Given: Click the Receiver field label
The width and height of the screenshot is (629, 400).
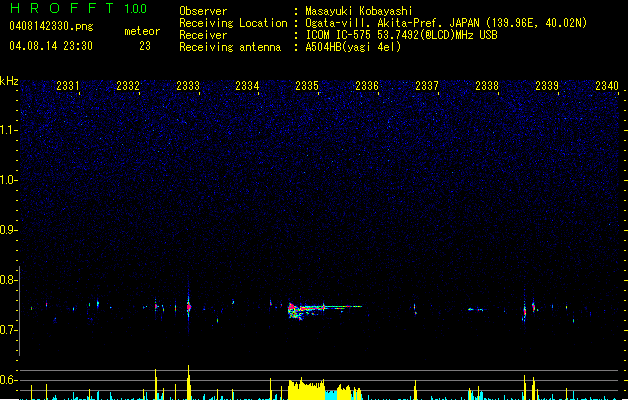Looking at the screenshot, I should click(203, 35).
